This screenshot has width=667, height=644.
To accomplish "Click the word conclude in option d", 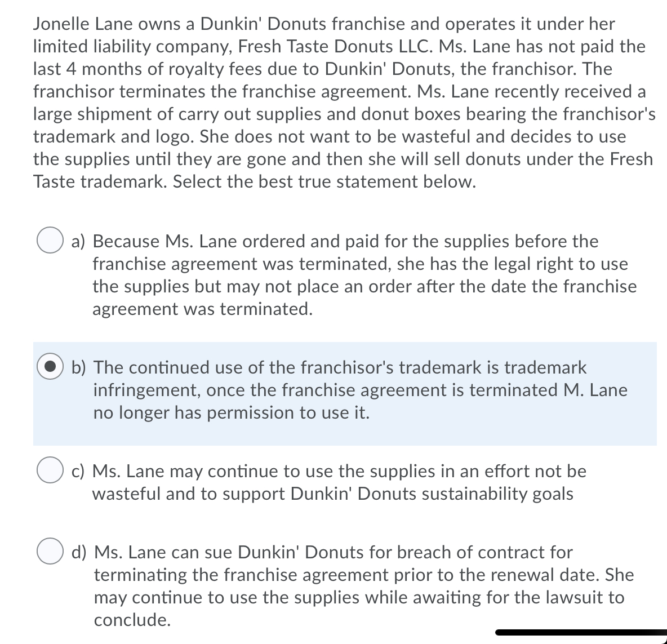I will (x=132, y=620).
